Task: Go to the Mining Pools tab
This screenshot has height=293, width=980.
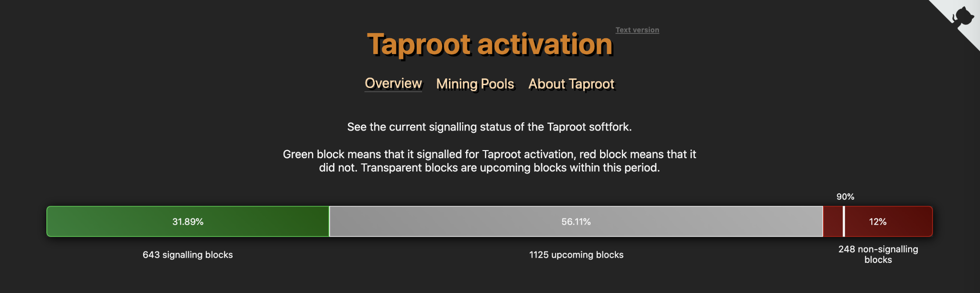Action: click(x=475, y=84)
